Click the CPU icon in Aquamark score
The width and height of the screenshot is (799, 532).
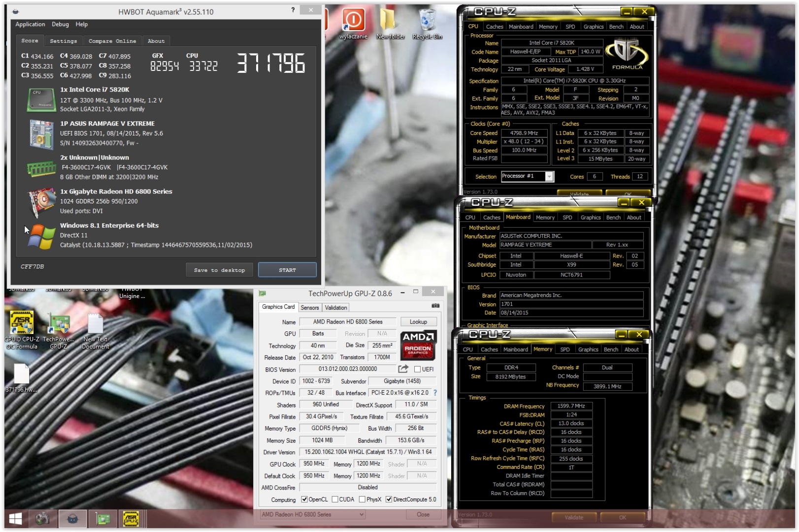coord(41,100)
